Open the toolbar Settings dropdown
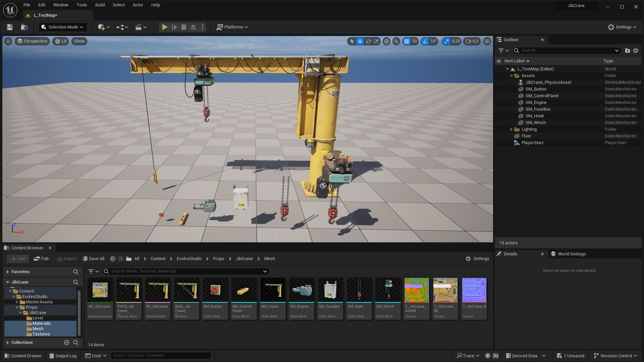The image size is (644, 362). coord(623,27)
